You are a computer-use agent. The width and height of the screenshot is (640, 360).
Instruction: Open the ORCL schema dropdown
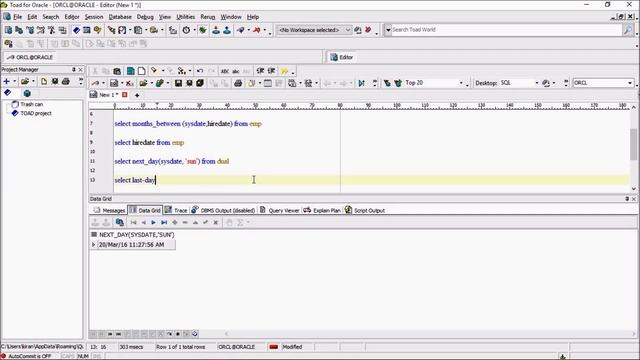630,83
